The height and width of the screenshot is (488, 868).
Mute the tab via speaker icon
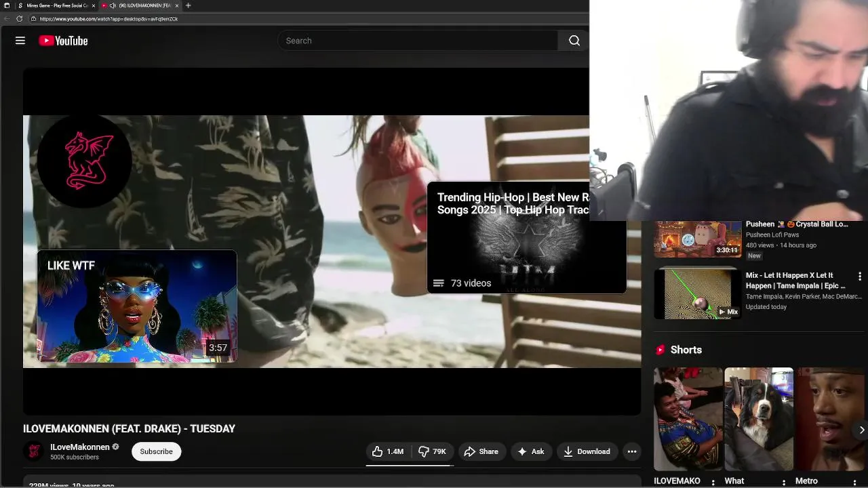(x=112, y=5)
